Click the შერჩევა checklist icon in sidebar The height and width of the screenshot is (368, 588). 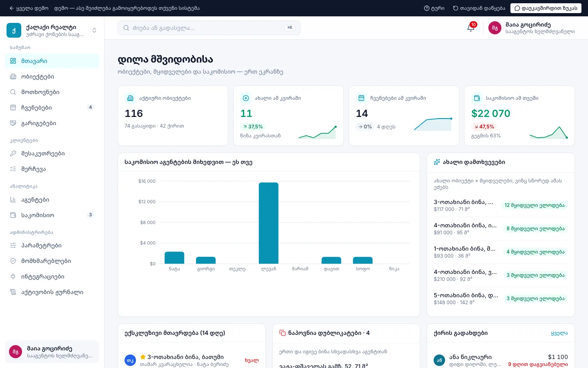(x=13, y=169)
